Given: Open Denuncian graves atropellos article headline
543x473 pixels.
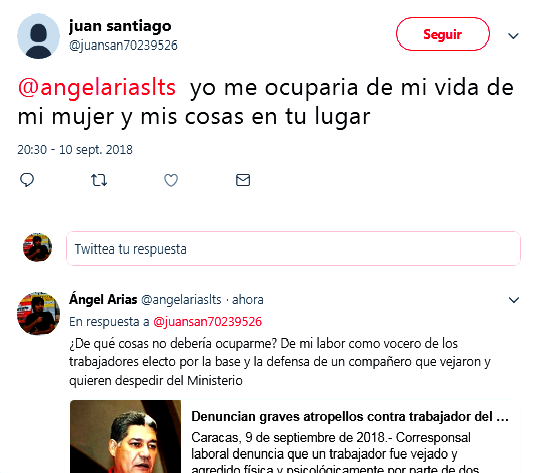Looking at the screenshot, I should [x=350, y=417].
